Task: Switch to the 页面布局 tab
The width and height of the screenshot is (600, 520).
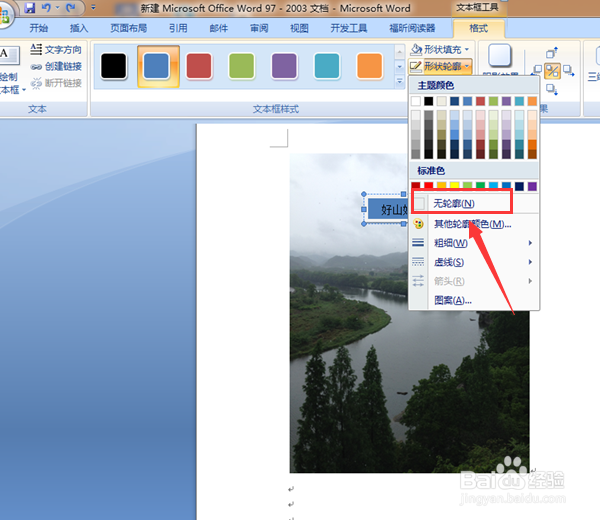Action: (x=129, y=28)
